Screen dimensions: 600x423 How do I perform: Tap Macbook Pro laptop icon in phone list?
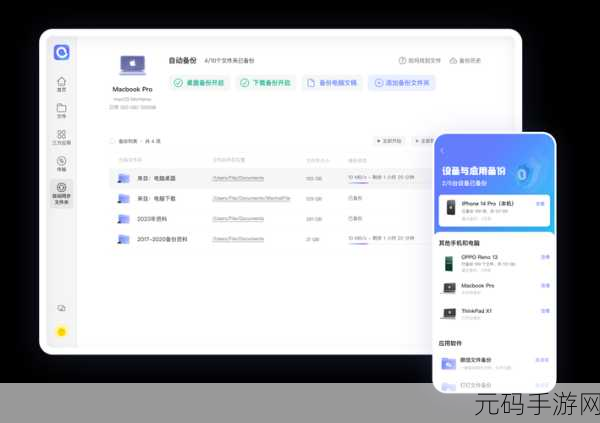tap(449, 288)
